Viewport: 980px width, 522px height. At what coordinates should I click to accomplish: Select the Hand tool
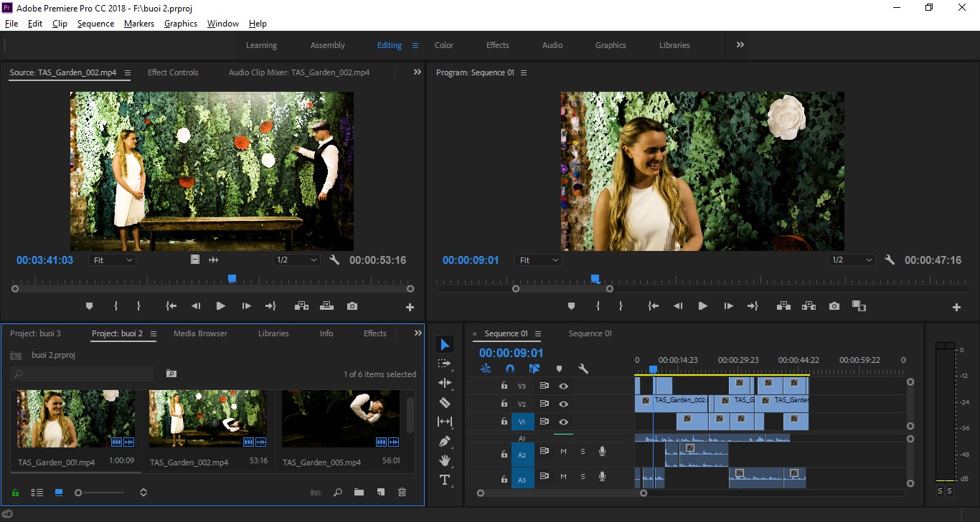point(445,460)
